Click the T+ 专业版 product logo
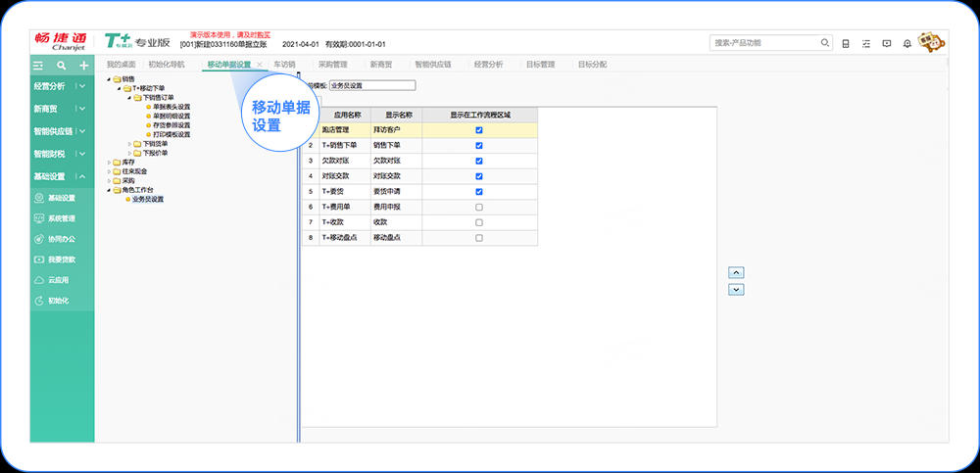Image resolution: width=980 pixels, height=473 pixels. (x=137, y=42)
